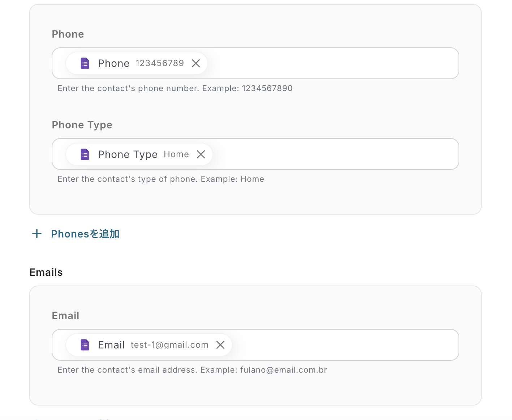Screen dimensions: 512x420
Task: Click the Forms icon in Phone Type chip
Action: click(85, 154)
